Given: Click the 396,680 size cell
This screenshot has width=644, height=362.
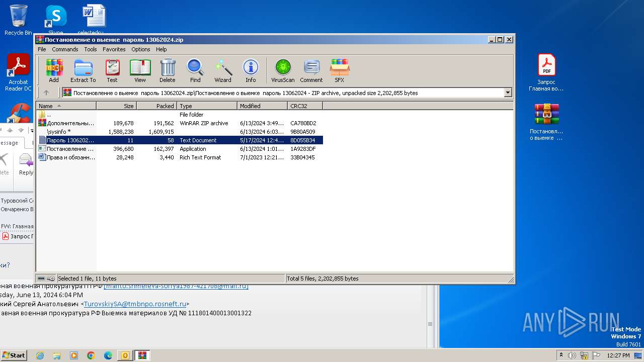Looking at the screenshot, I should point(123,149).
